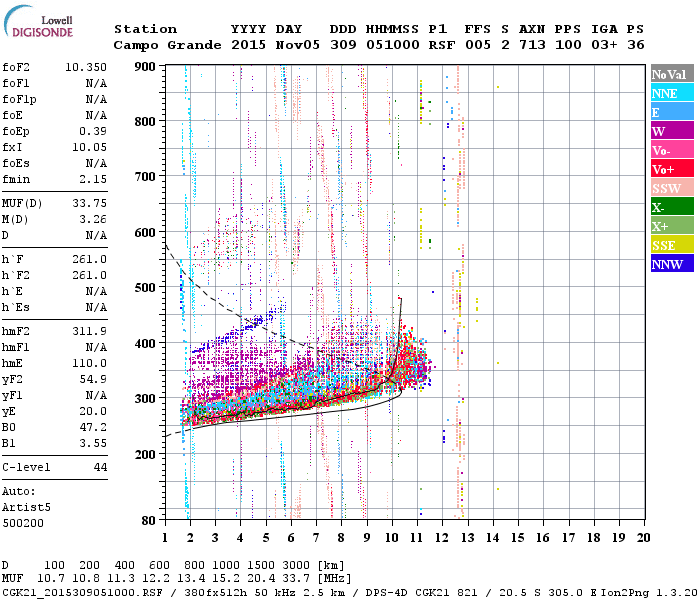
Task: Click the fxI value 10.05
Action: point(90,147)
